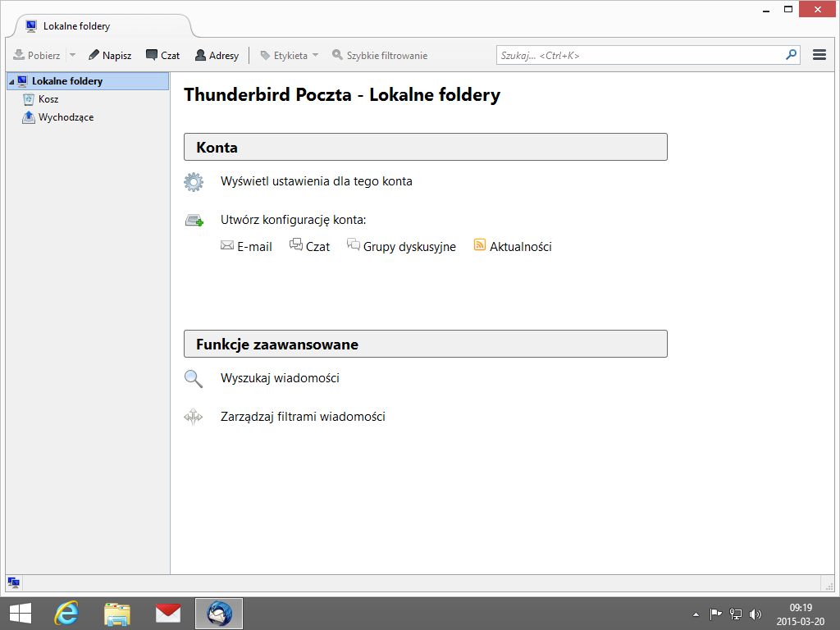Click the orange RSS icon beside Aktualności

[479, 244]
